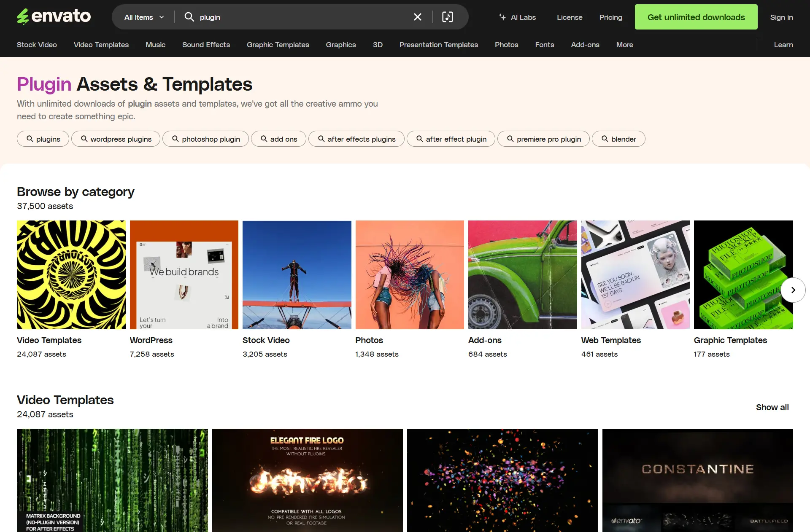Open the Matrix Background video template
Viewport: 810px width, 532px height.
click(112, 480)
